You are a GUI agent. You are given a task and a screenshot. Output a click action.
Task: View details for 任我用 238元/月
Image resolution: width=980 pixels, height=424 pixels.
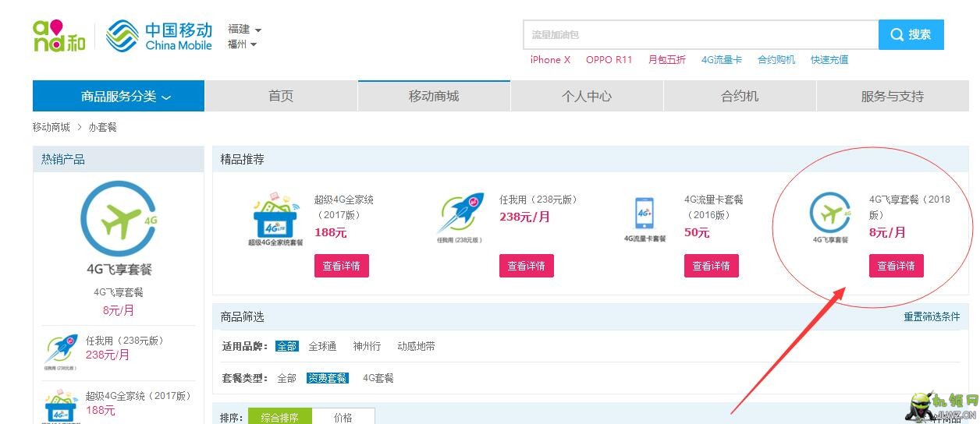[x=527, y=266]
